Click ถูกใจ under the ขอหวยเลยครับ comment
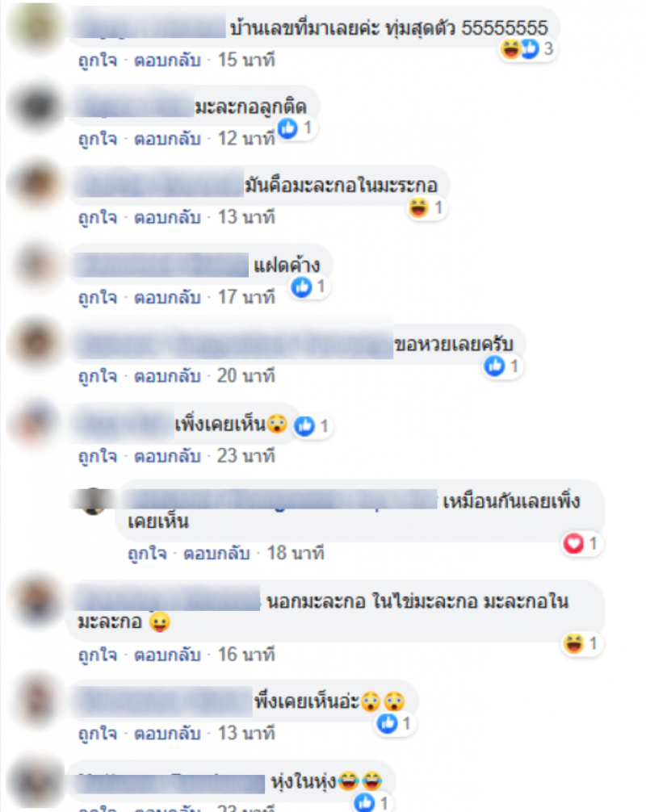The image size is (646, 812). click(98, 376)
